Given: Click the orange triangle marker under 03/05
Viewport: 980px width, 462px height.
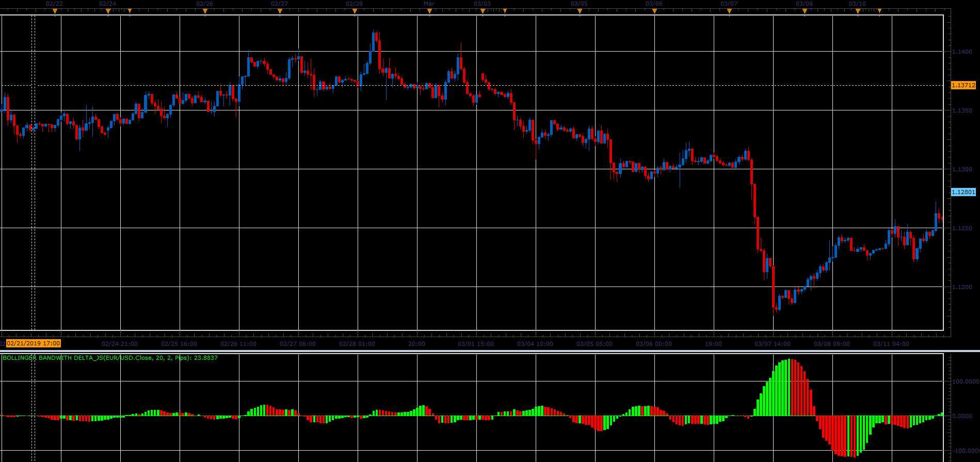Looking at the screenshot, I should tap(580, 11).
